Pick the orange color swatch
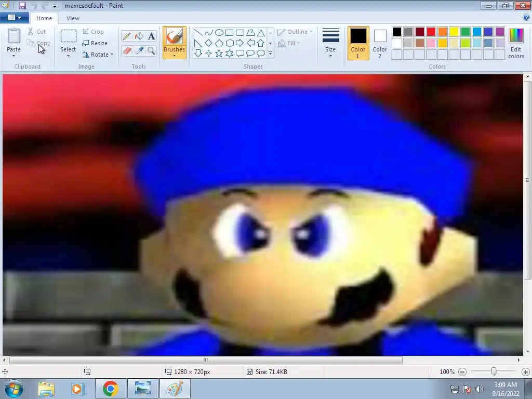532x399 pixels. click(443, 32)
